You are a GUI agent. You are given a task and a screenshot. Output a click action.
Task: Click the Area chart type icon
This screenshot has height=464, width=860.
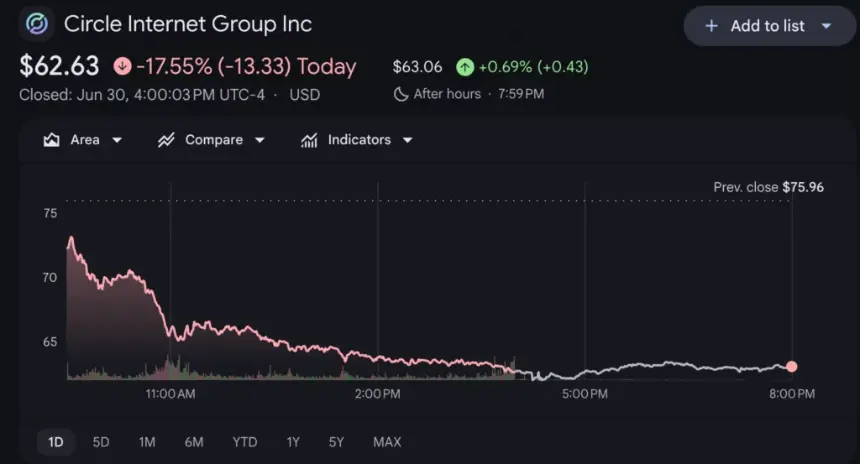(x=52, y=140)
